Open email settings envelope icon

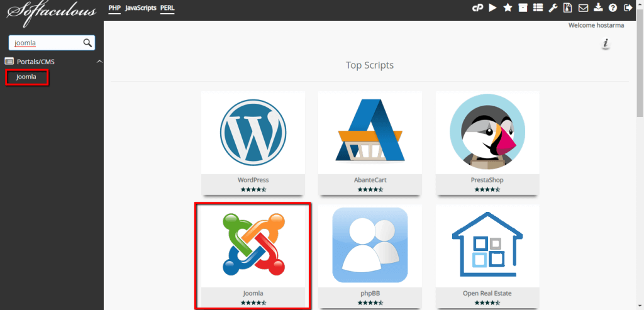[x=583, y=8]
